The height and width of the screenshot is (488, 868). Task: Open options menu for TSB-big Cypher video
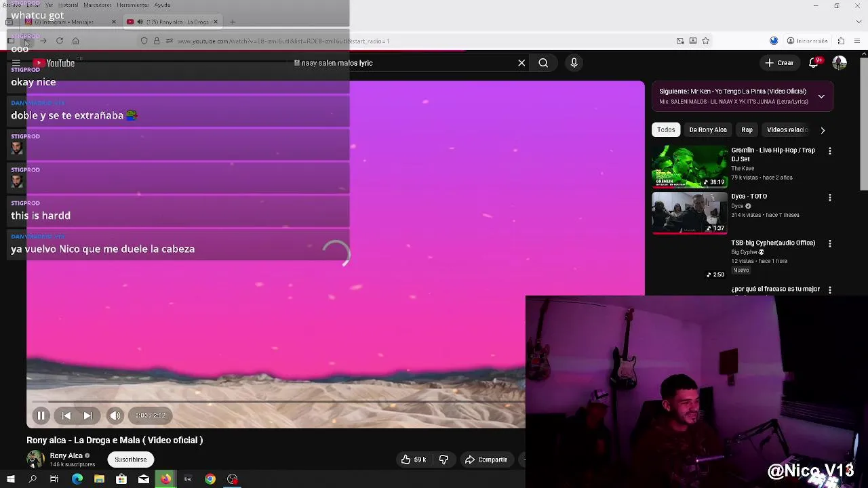(829, 243)
